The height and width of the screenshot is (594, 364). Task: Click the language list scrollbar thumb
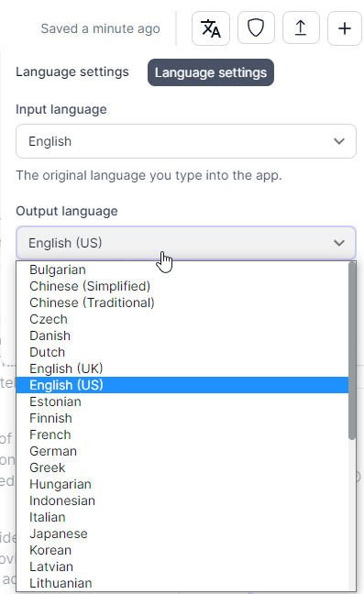[x=352, y=351]
